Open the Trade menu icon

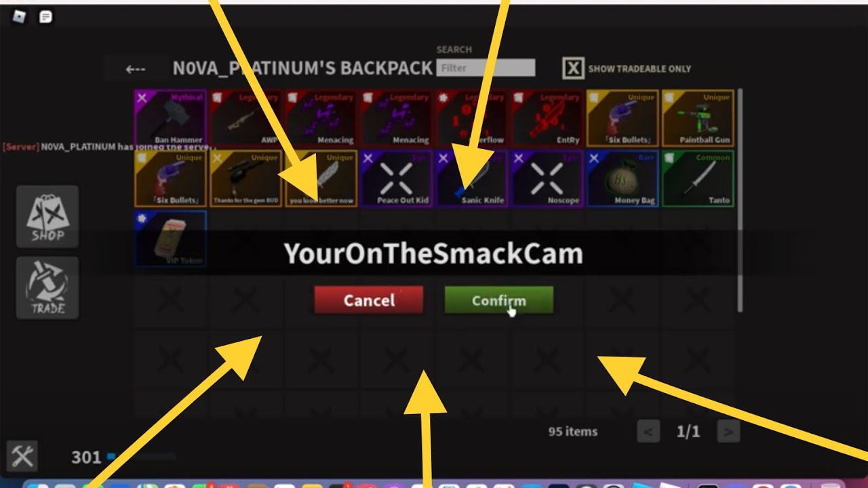pos(47,288)
